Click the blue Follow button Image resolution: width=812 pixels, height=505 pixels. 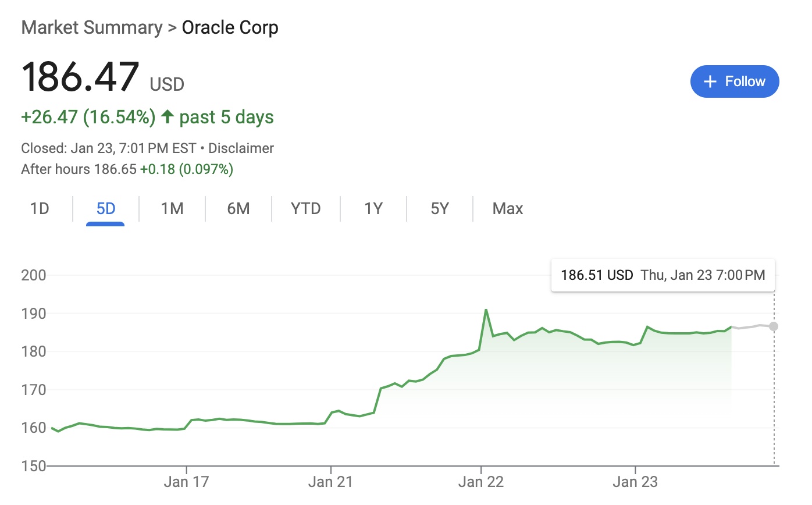click(x=734, y=81)
